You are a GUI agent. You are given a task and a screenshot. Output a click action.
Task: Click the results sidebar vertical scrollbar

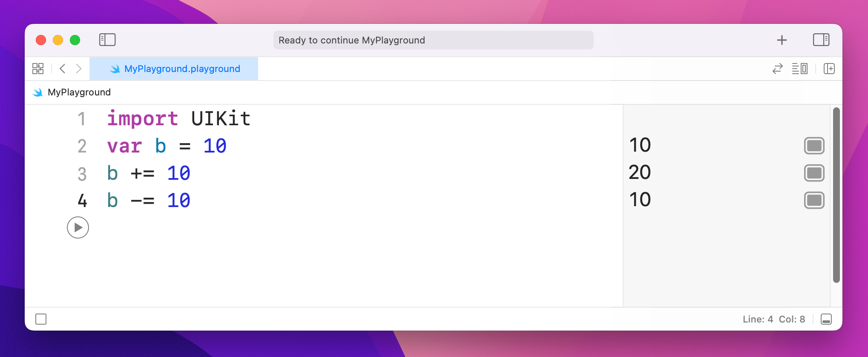836,195
